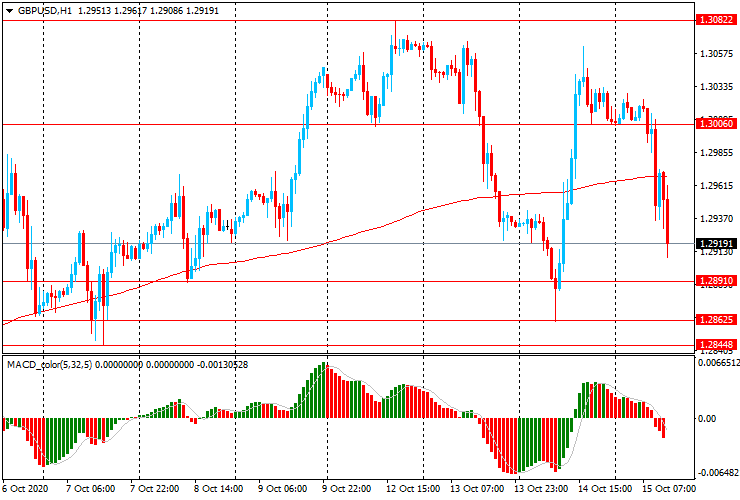This screenshot has height=500, width=740.
Task: Select the 1.28910 support level label
Action: [716, 281]
